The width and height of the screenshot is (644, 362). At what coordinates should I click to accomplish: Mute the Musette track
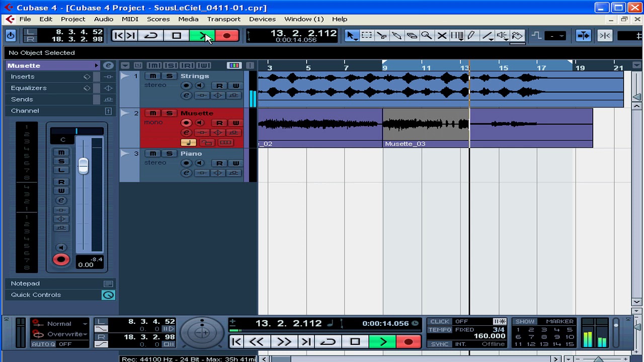[153, 113]
